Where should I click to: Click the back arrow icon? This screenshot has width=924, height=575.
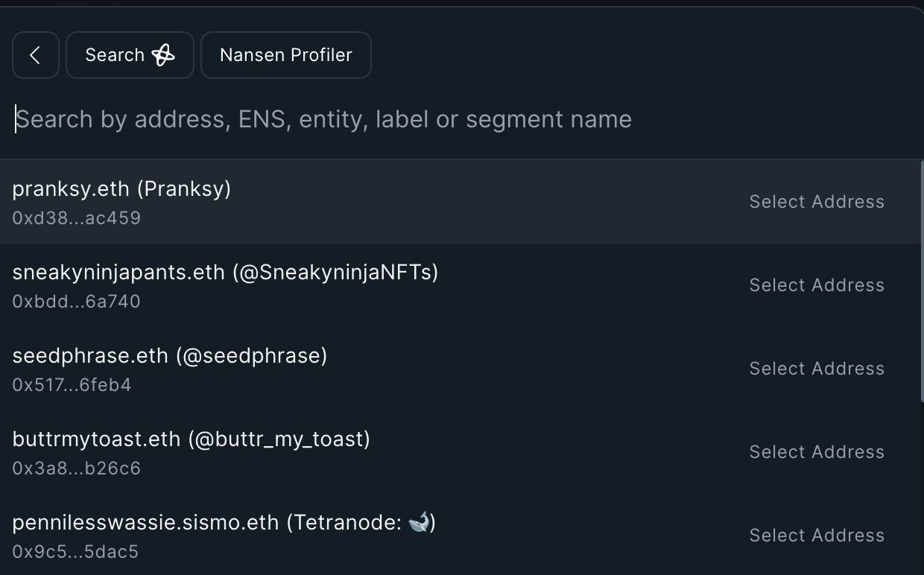click(x=35, y=55)
